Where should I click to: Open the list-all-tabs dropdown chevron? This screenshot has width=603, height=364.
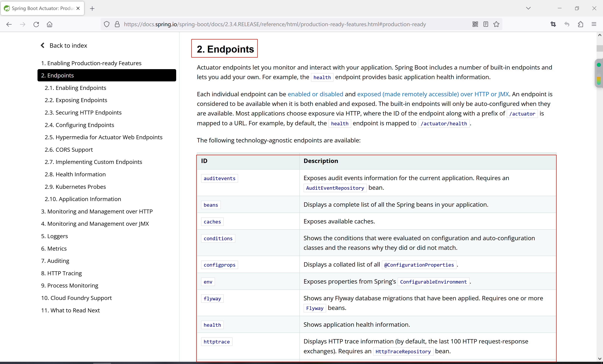(x=529, y=8)
